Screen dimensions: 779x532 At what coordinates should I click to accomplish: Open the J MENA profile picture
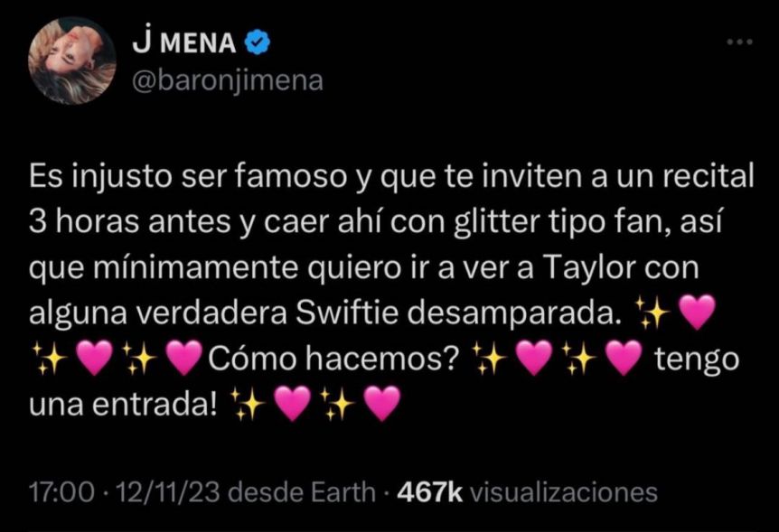[x=72, y=61]
